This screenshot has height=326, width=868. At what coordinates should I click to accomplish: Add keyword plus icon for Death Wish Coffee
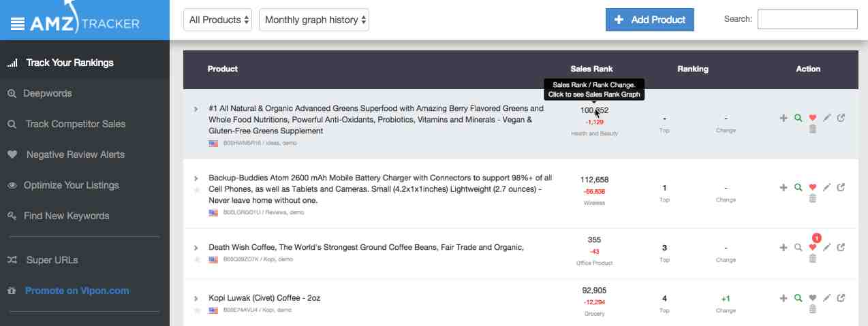click(x=784, y=248)
